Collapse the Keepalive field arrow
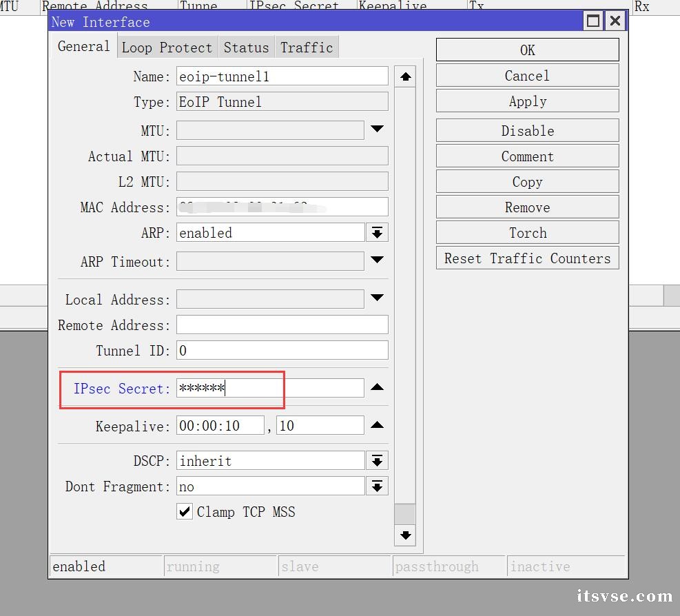680x616 pixels. (377, 425)
